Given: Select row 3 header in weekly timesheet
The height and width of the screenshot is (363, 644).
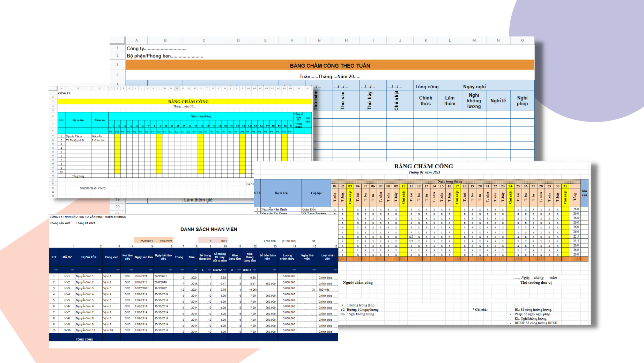Looking at the screenshot, I should pyautogui.click(x=118, y=65).
